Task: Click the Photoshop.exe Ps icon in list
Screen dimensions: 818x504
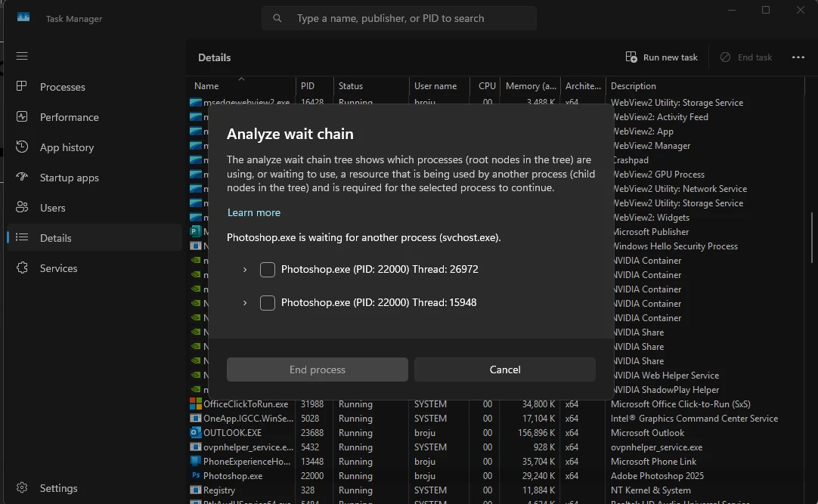Action: pyautogui.click(x=196, y=475)
